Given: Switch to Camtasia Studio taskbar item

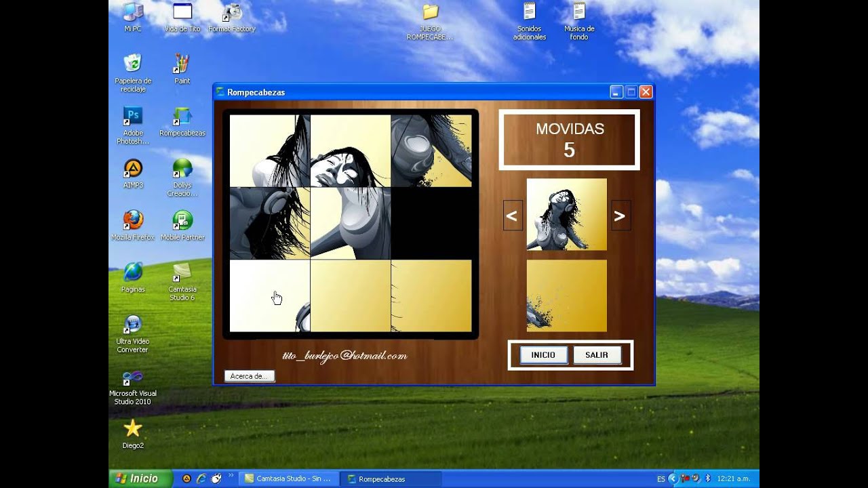Looking at the screenshot, I should pyautogui.click(x=289, y=479).
